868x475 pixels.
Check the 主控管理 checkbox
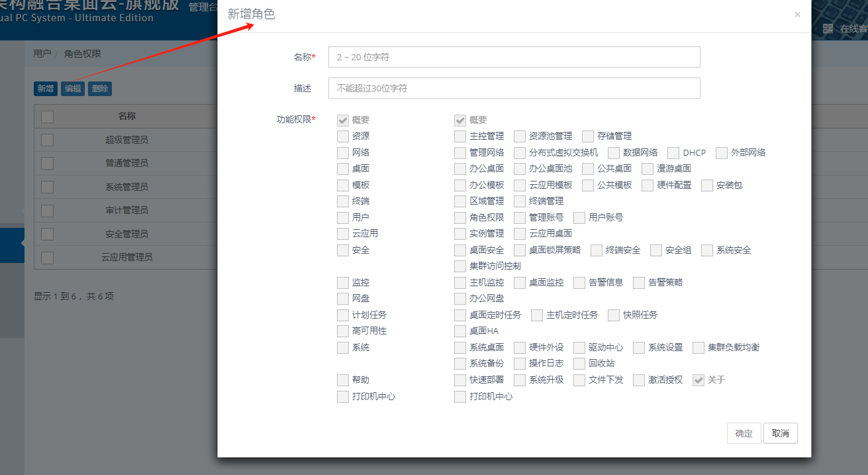460,136
